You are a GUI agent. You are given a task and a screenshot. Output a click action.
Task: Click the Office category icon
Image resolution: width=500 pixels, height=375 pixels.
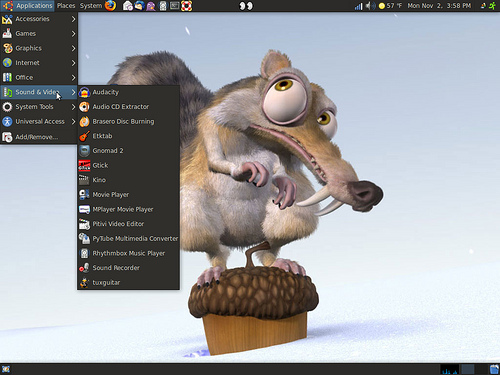(7, 77)
